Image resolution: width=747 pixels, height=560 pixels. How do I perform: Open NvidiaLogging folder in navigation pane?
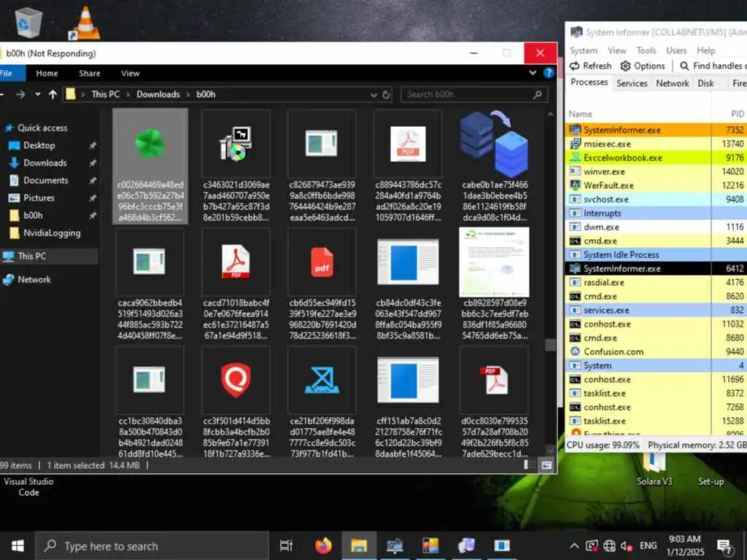[x=52, y=233]
